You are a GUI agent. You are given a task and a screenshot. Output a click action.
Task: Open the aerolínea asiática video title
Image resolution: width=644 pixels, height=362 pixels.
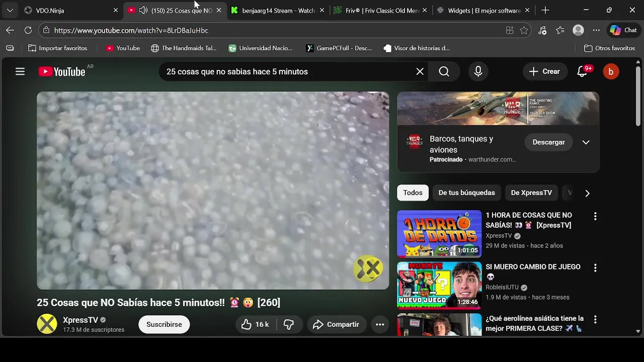click(x=534, y=323)
